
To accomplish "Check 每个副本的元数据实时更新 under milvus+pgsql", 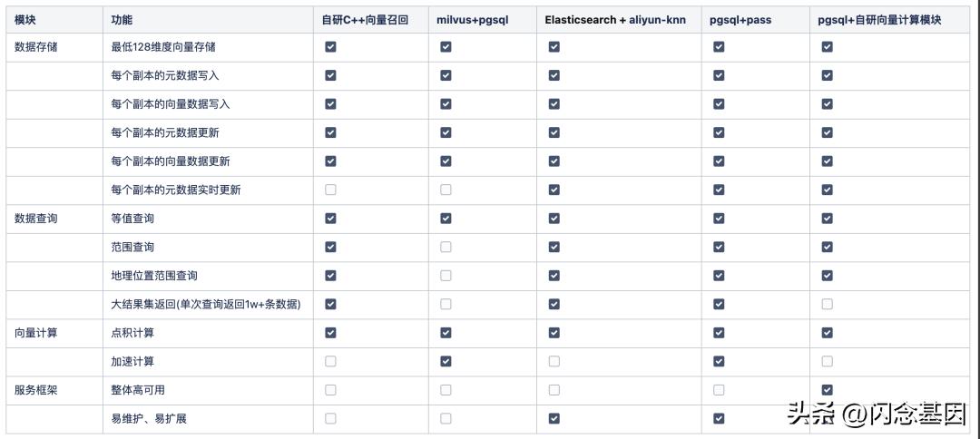I will point(446,190).
